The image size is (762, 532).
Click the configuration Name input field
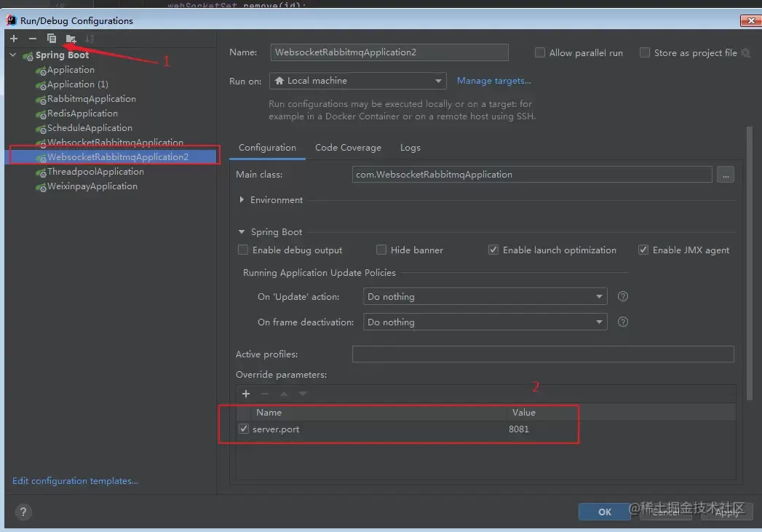(x=389, y=52)
